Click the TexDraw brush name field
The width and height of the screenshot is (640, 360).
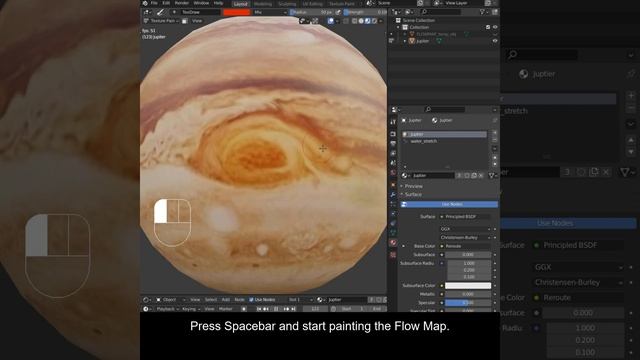(x=200, y=12)
